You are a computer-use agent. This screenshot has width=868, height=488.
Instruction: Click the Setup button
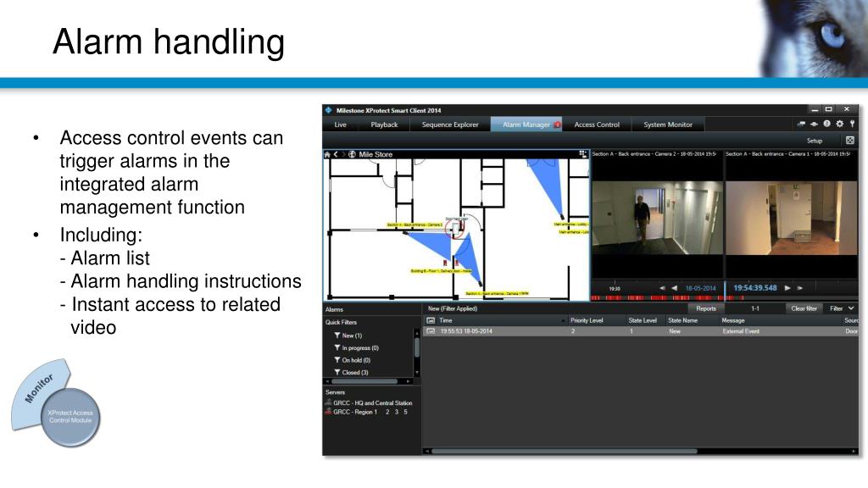pyautogui.click(x=815, y=141)
